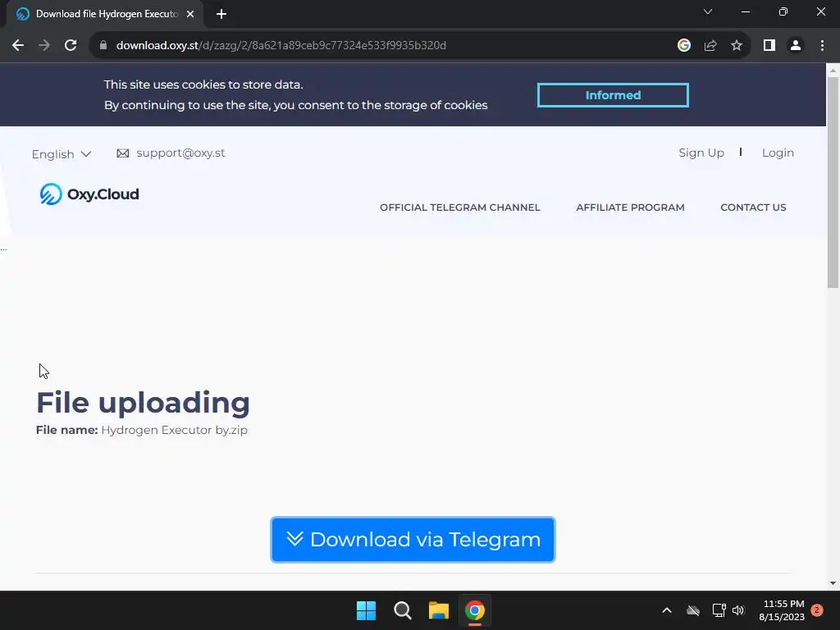Close the Download file Hydrogen tab
Image resolution: width=840 pixels, height=630 pixels.
(190, 14)
